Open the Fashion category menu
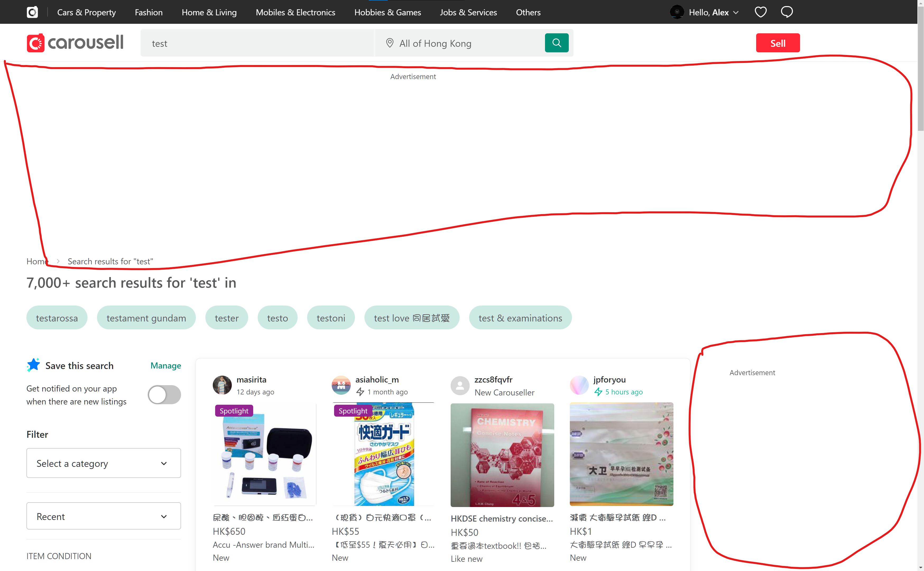The width and height of the screenshot is (924, 571). [148, 12]
